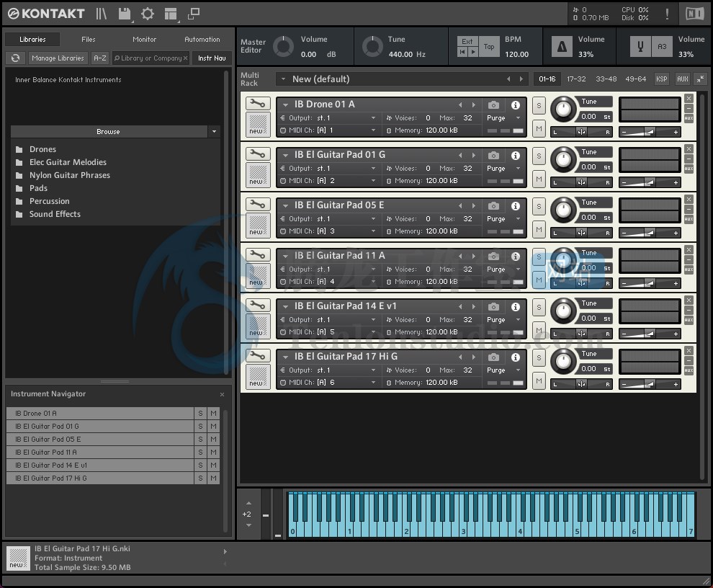Select rack page 33-48

tap(606, 79)
